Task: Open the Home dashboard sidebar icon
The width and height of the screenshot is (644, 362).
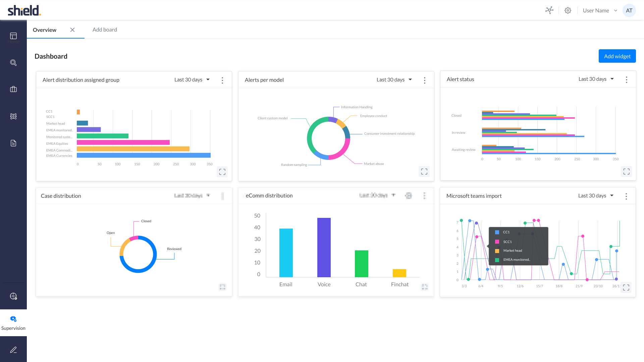Action: point(13,36)
